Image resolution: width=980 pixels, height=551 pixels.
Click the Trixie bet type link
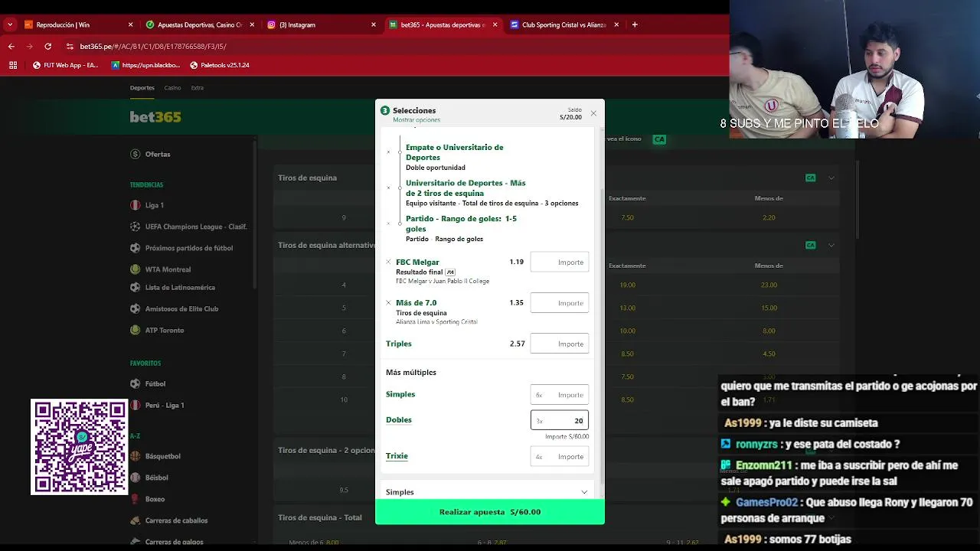pyautogui.click(x=397, y=455)
